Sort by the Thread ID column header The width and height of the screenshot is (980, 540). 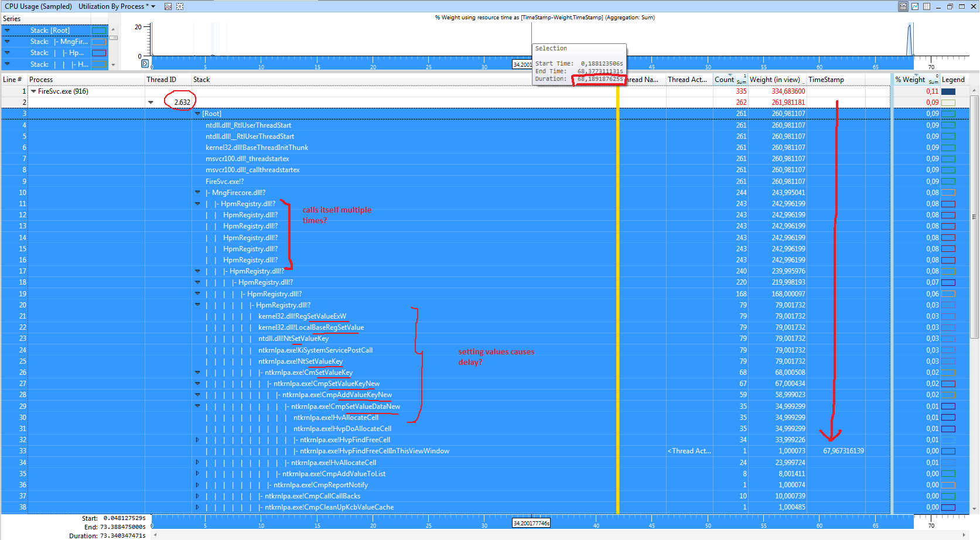(x=168, y=80)
